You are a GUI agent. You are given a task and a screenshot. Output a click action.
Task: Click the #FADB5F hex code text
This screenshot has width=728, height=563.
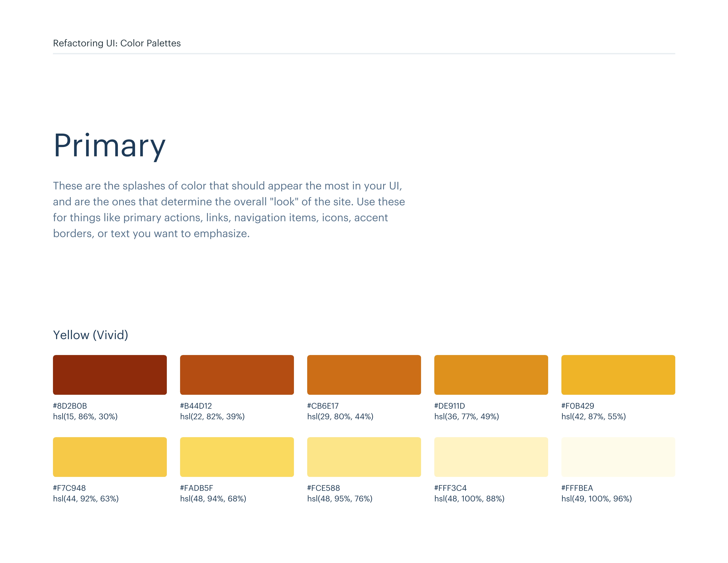[x=196, y=488]
